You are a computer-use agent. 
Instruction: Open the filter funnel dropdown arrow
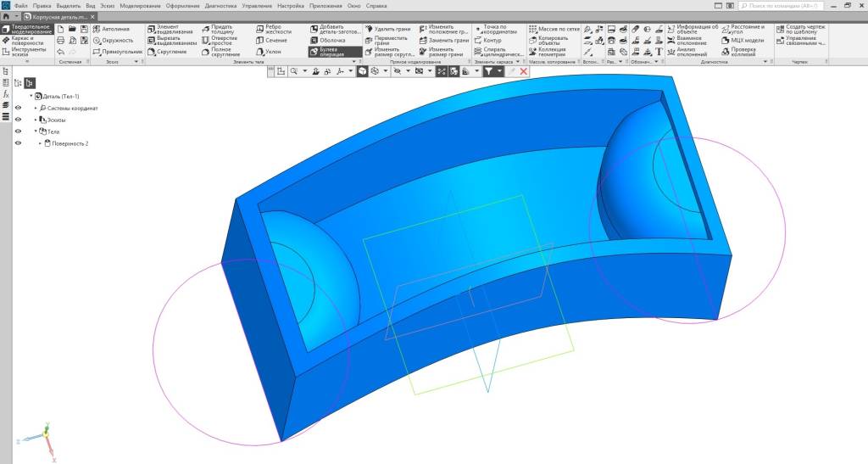point(500,71)
